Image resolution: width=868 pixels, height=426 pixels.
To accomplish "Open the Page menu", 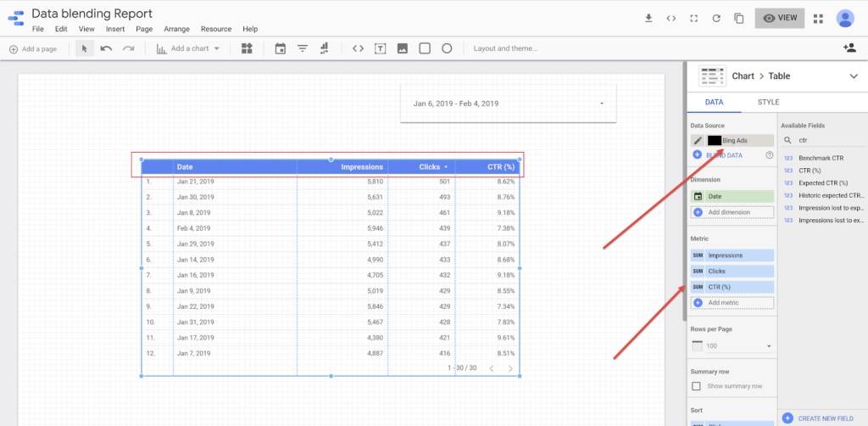I will (144, 29).
